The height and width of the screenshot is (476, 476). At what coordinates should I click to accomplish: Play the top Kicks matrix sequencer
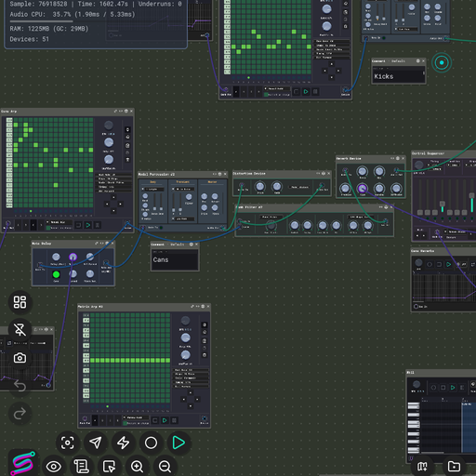(306, 92)
